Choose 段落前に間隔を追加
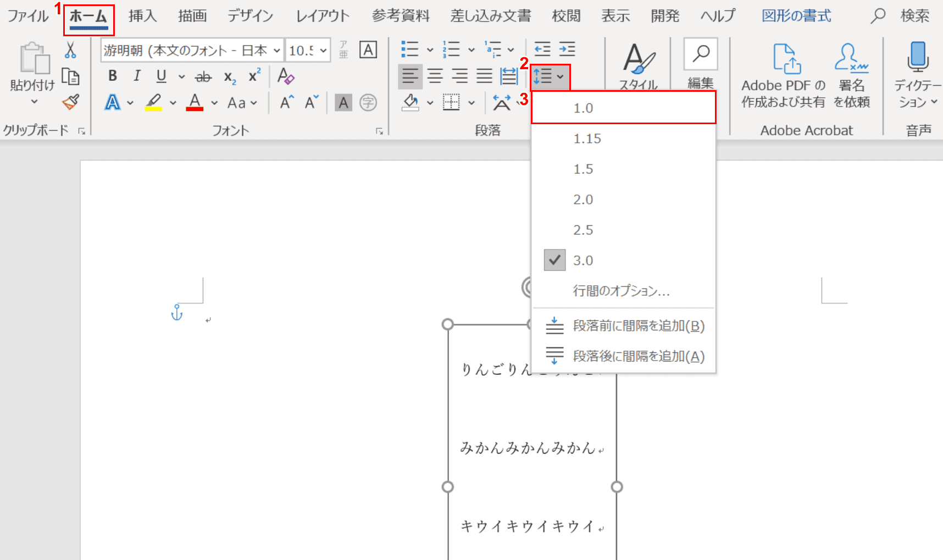This screenshot has width=943, height=560. coord(624,326)
